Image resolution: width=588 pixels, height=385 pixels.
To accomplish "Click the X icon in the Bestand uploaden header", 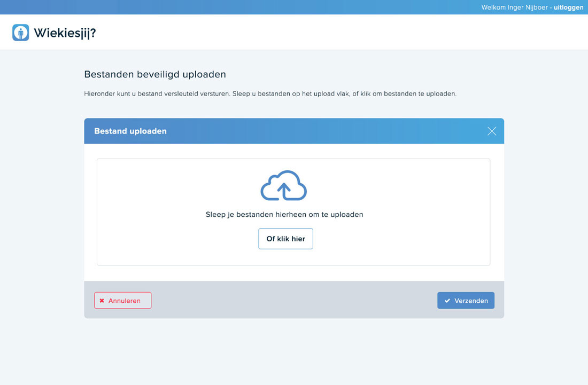I will pyautogui.click(x=491, y=131).
